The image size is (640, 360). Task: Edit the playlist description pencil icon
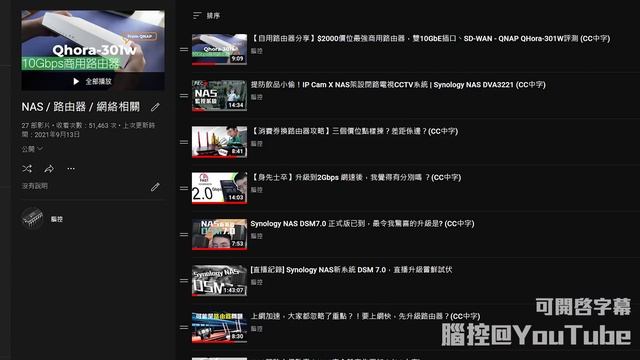tap(155, 187)
